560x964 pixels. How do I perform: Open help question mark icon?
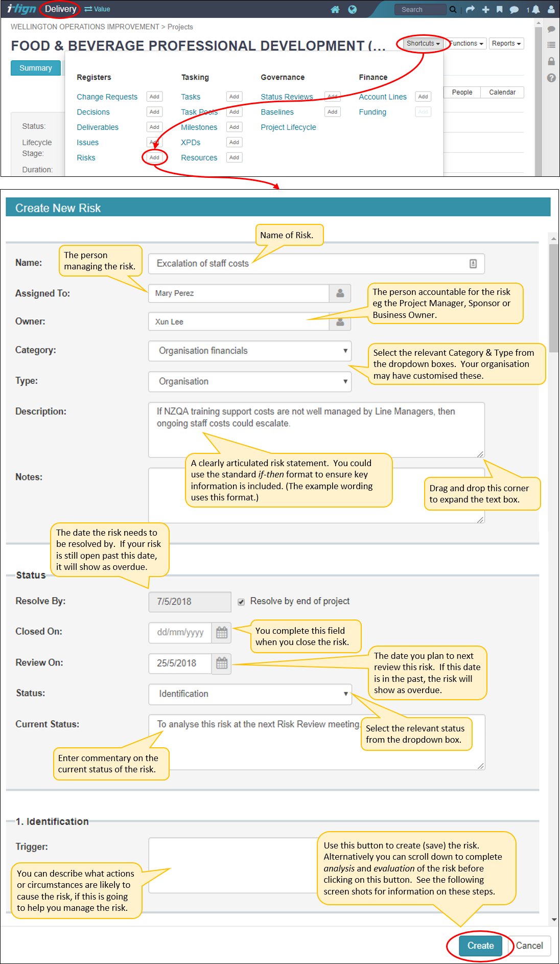(551, 78)
